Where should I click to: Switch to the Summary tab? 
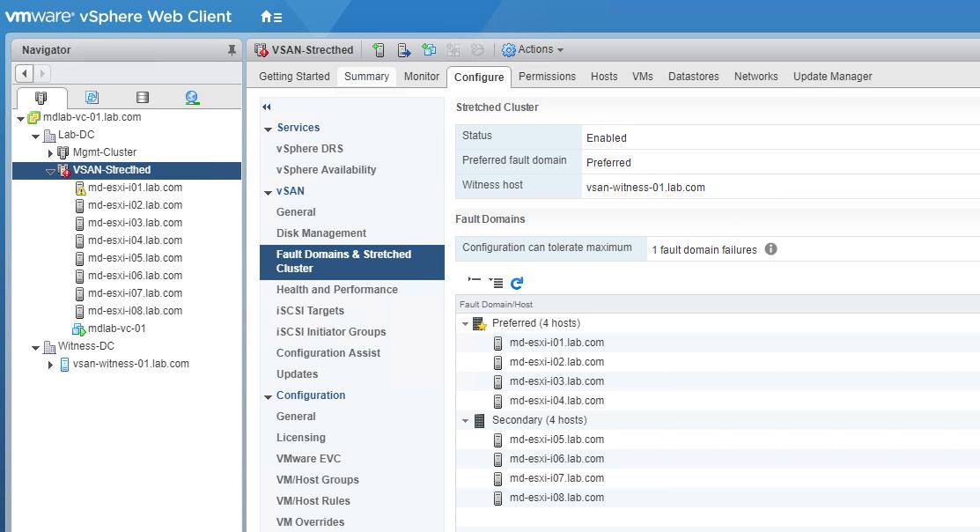click(367, 77)
